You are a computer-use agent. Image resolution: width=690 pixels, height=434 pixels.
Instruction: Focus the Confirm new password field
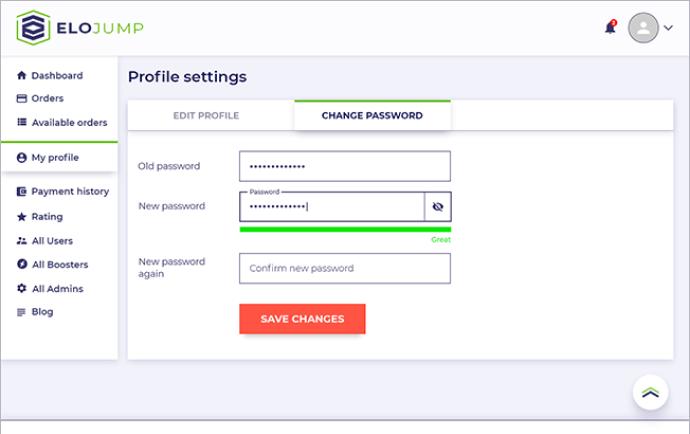click(345, 268)
